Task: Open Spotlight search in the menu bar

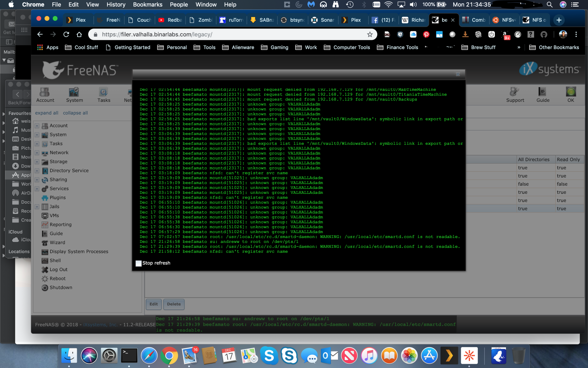Action: click(x=550, y=5)
